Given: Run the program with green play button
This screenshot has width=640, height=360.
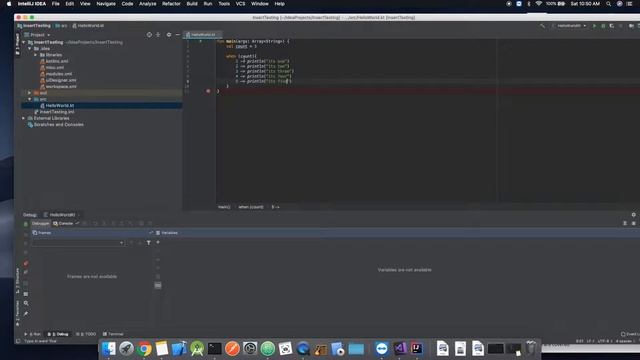Looking at the screenshot, I should point(594,26).
